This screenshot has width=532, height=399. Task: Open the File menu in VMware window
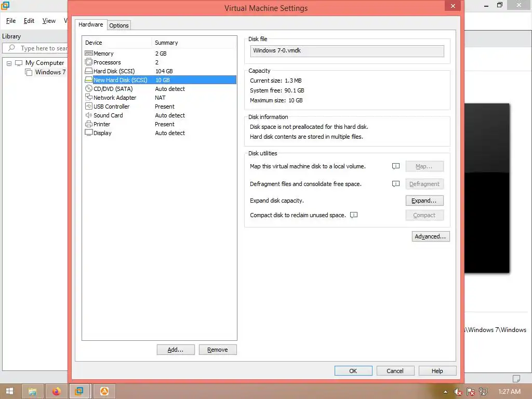11,21
